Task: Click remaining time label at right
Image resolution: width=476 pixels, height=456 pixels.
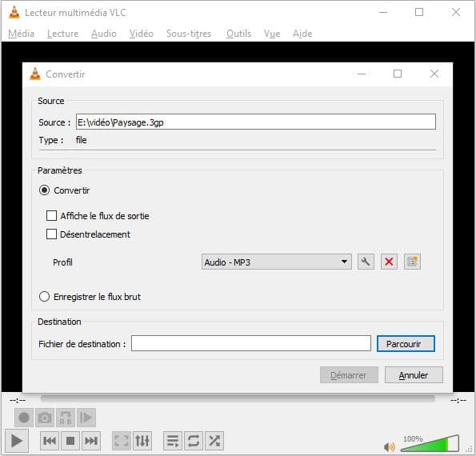Action: coord(458,401)
